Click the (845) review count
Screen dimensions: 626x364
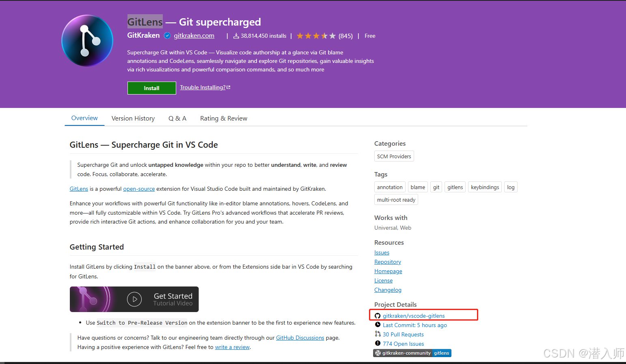pos(345,36)
